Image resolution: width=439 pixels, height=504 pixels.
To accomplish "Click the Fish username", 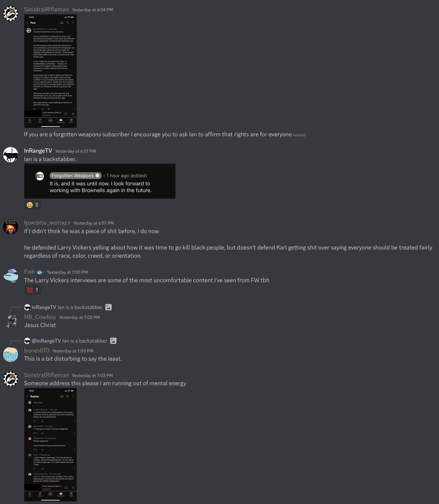I will (x=30, y=272).
